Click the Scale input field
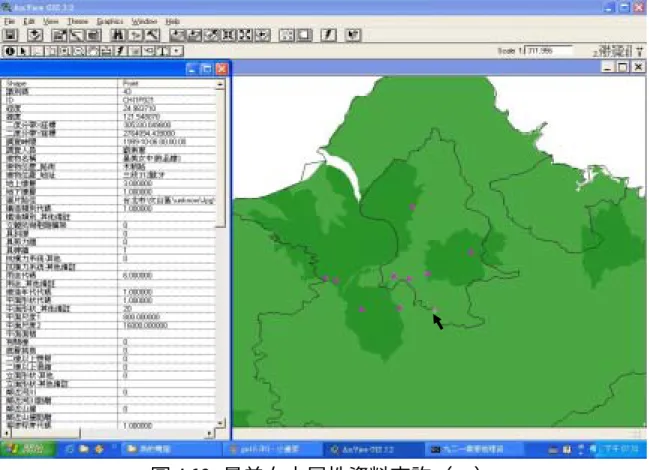 click(549, 51)
